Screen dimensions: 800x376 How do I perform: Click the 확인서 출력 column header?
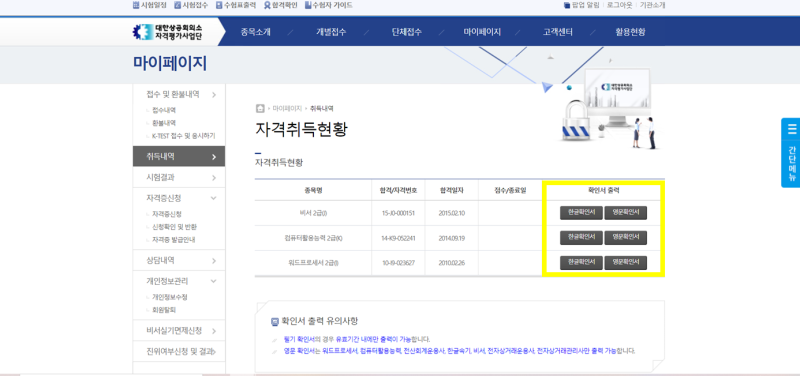(x=604, y=190)
